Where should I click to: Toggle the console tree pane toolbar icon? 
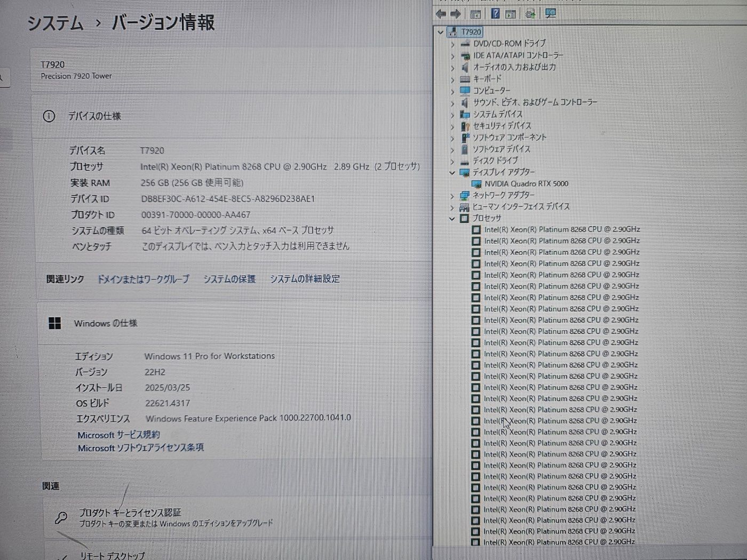click(x=475, y=14)
